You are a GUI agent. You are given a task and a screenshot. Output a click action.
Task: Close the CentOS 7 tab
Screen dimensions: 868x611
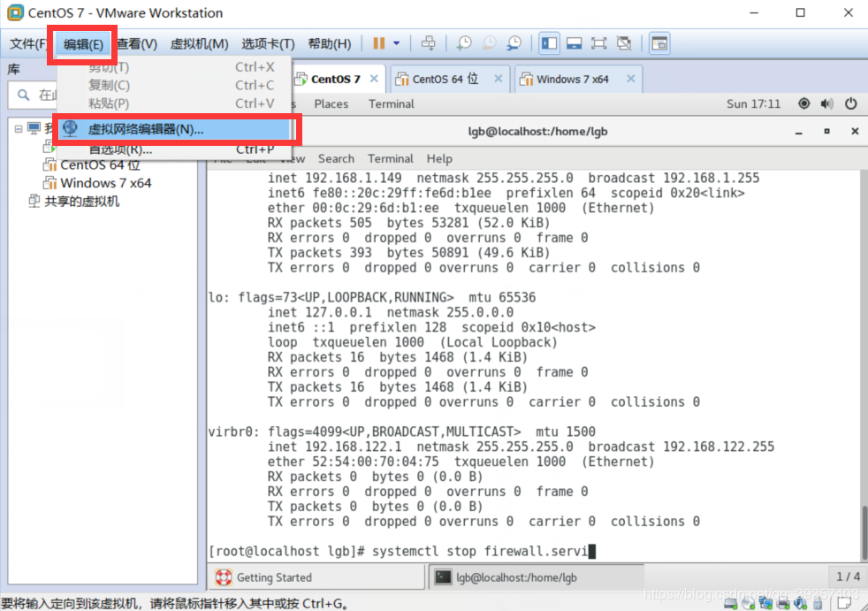click(374, 79)
